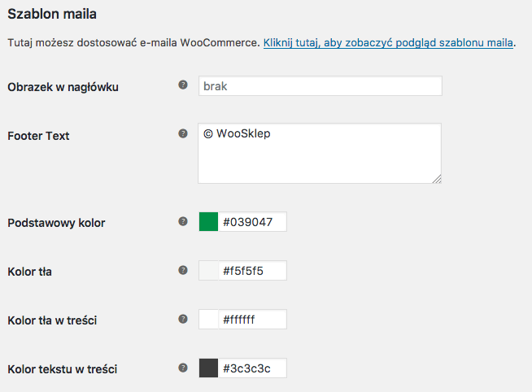
Task: Click the help icon beside Obrazek w nagłówku
Action: (x=183, y=85)
